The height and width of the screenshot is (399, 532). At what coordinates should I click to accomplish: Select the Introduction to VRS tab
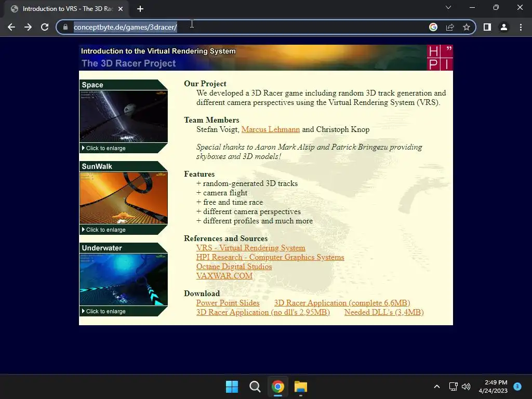(x=66, y=9)
